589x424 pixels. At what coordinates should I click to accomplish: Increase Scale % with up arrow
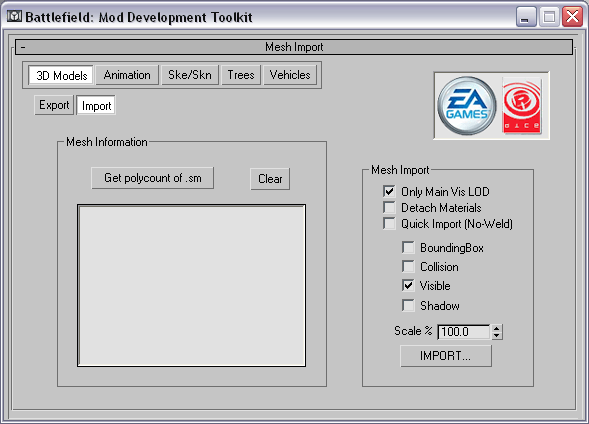pyautogui.click(x=497, y=328)
